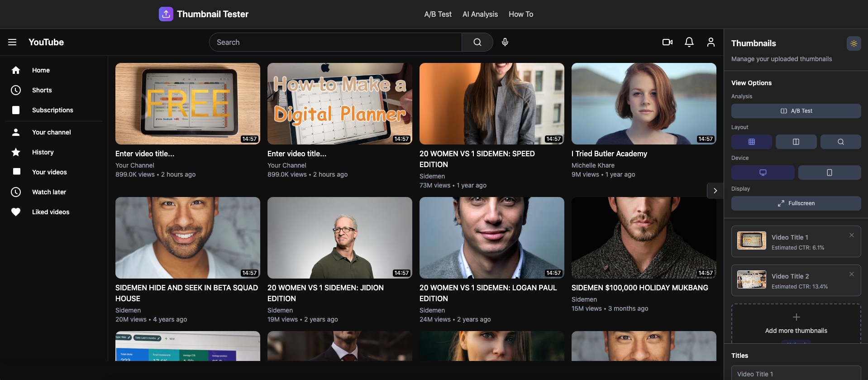868x380 pixels.
Task: Open Liked videos in sidebar
Action: [x=50, y=212]
